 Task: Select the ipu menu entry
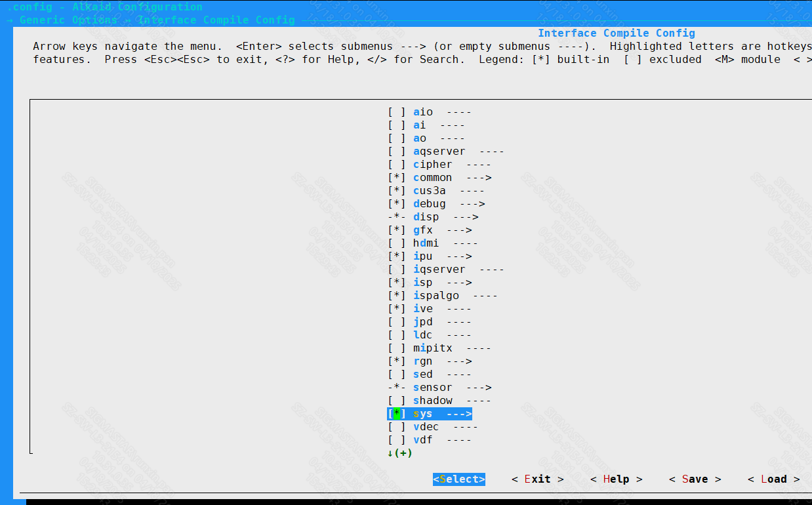[x=423, y=256]
